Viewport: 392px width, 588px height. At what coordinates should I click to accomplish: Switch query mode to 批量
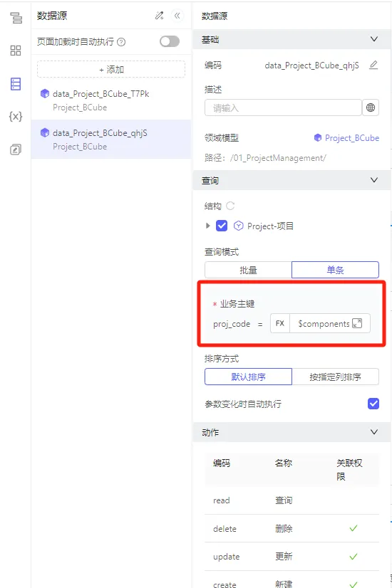pyautogui.click(x=248, y=270)
